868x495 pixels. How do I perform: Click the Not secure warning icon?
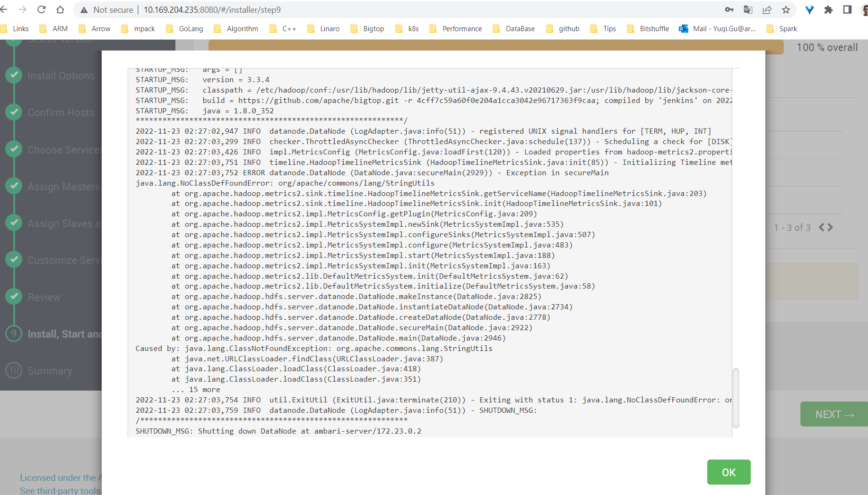84,10
